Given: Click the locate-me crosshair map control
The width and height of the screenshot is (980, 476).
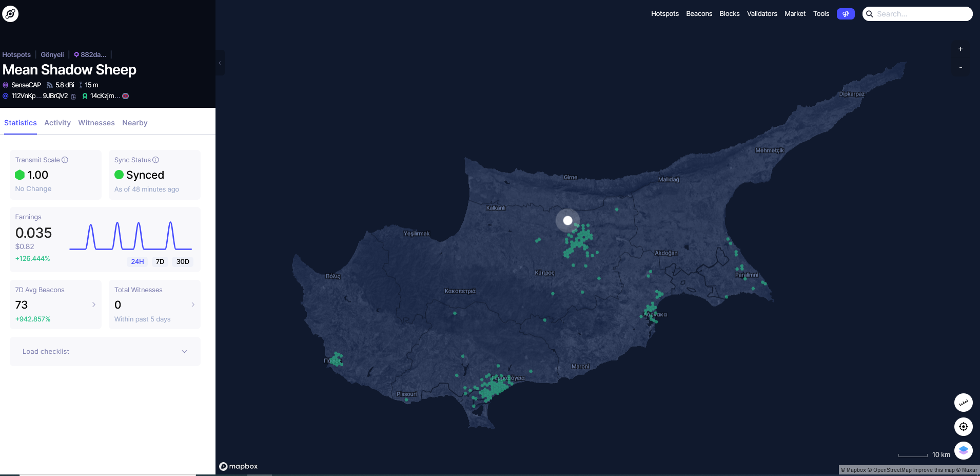Looking at the screenshot, I should coord(964,427).
